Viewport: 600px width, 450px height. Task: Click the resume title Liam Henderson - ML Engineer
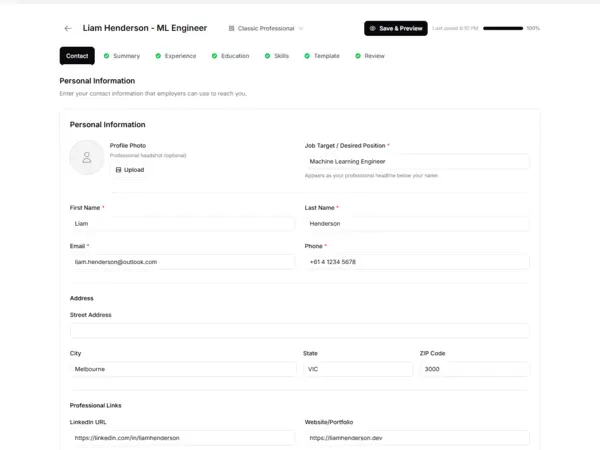click(x=145, y=28)
